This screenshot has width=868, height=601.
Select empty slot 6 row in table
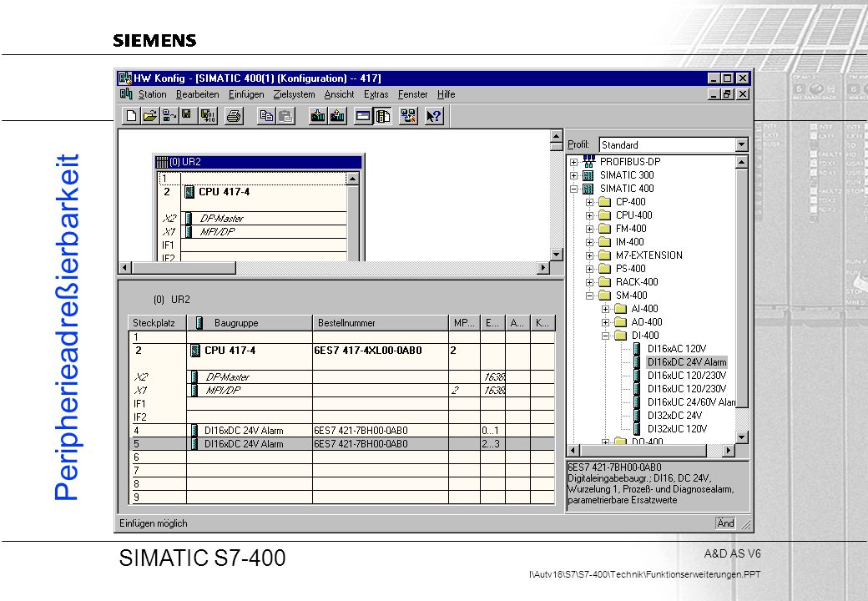point(341,457)
